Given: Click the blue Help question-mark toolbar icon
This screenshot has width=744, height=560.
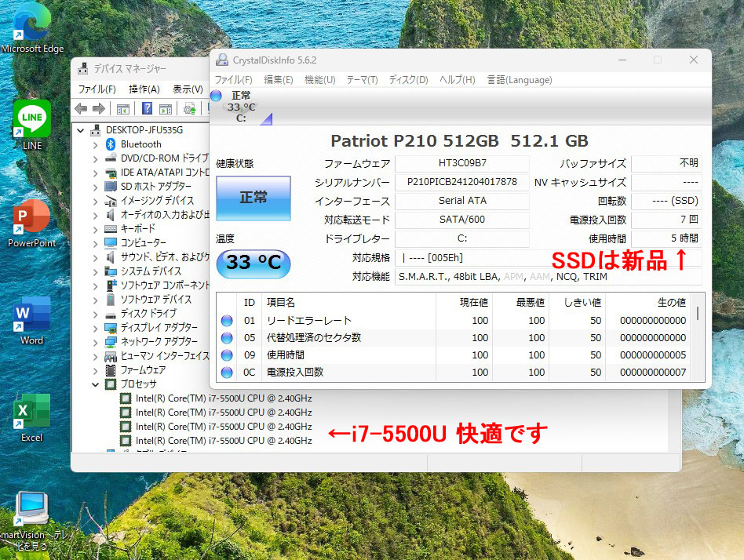Looking at the screenshot, I should (147, 108).
